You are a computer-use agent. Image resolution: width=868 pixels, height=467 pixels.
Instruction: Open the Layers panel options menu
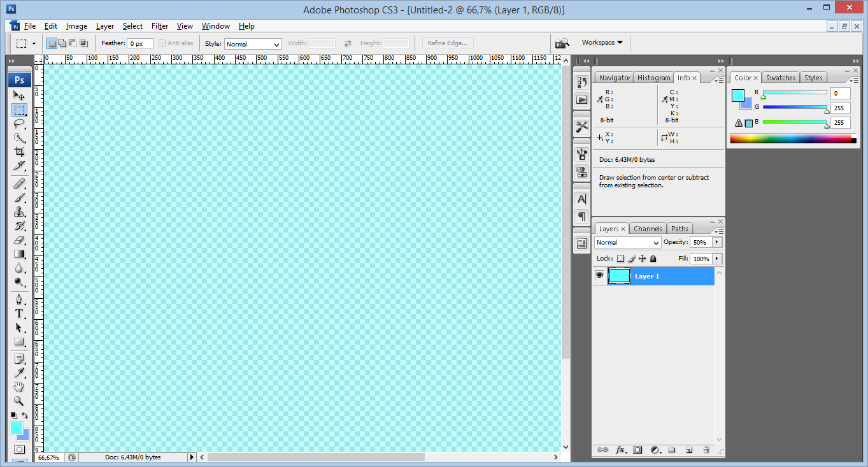point(719,231)
